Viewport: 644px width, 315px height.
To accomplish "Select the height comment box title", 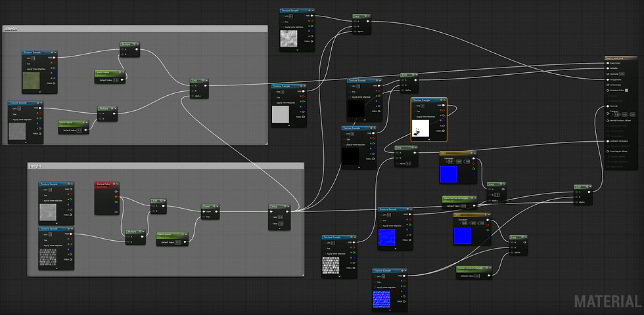I will pyautogui.click(x=35, y=166).
